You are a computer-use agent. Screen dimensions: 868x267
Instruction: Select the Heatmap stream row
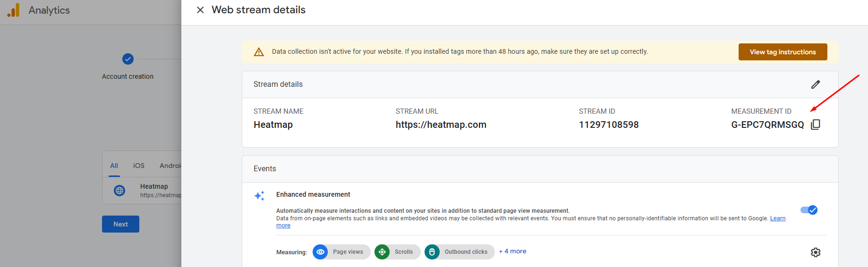coord(142,191)
